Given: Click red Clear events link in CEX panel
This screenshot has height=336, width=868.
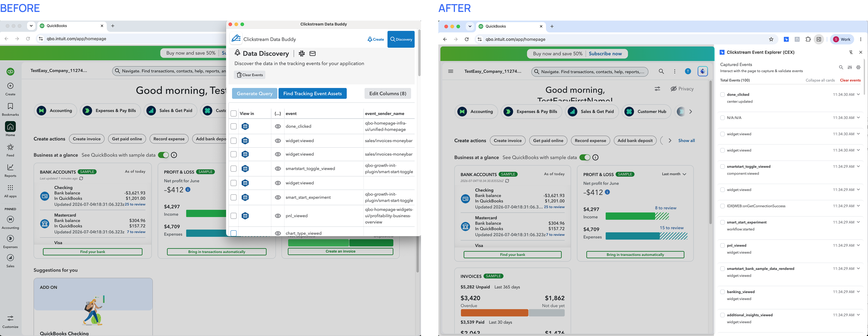Looking at the screenshot, I should (850, 80).
